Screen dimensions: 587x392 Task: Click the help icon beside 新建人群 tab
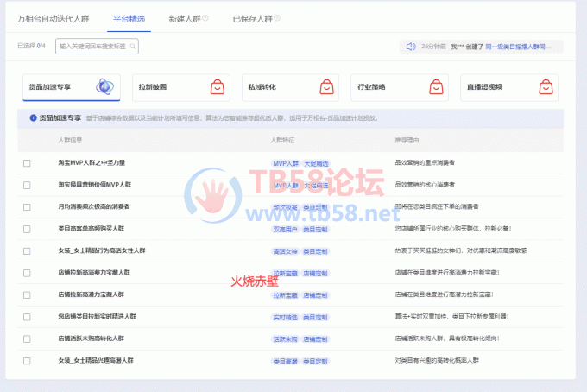(x=205, y=17)
